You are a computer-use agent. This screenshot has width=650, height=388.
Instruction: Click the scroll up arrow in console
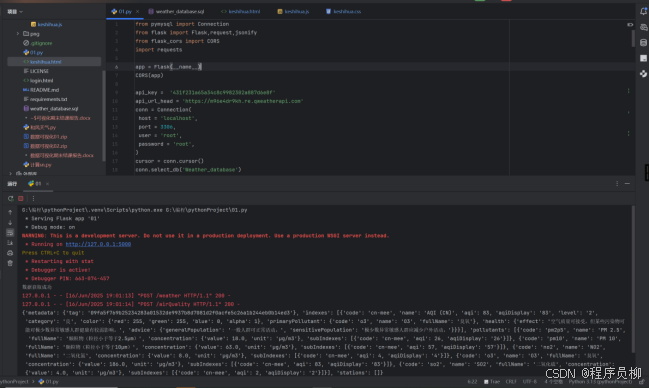coord(10,212)
